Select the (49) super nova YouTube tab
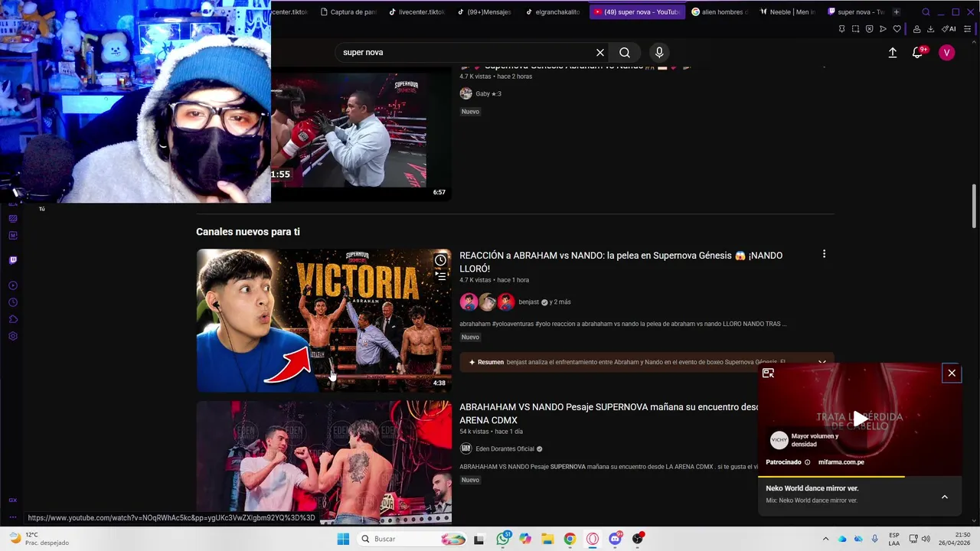Screen dimensions: 980x551 [636, 11]
